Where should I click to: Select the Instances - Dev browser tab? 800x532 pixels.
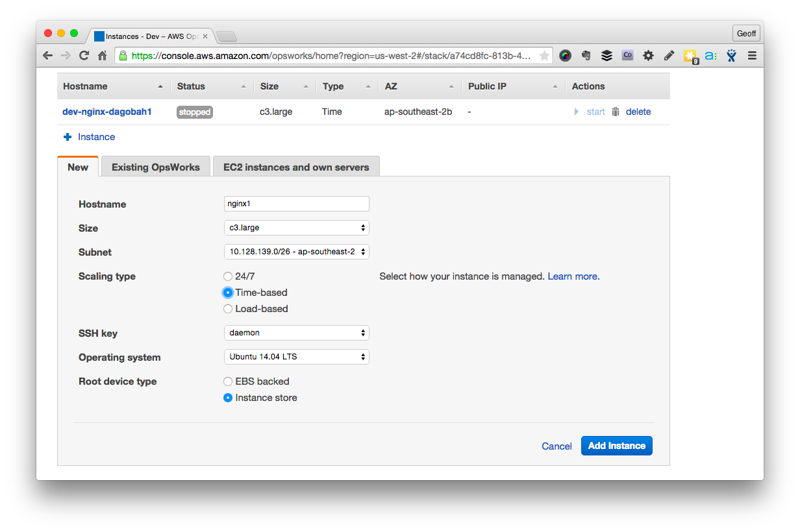tap(151, 36)
